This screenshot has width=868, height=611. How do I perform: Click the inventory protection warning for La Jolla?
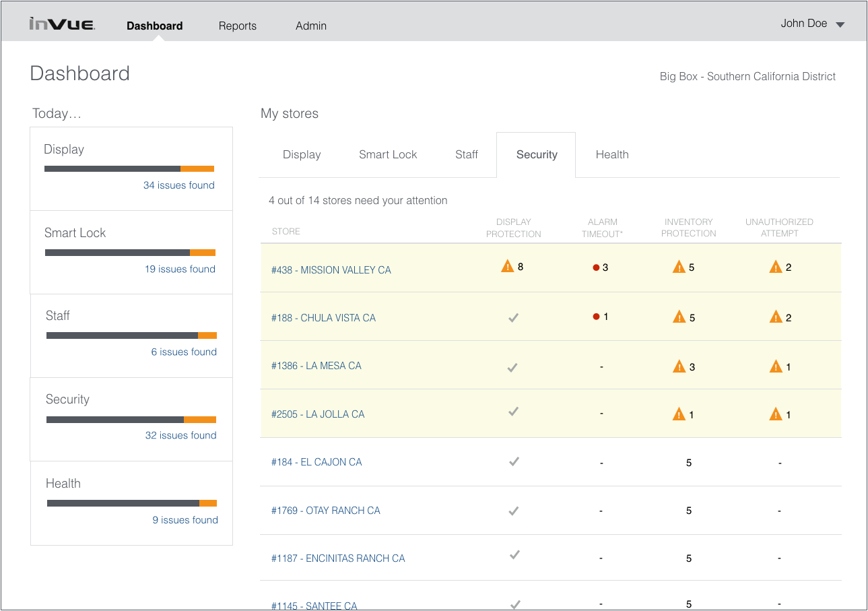click(678, 414)
